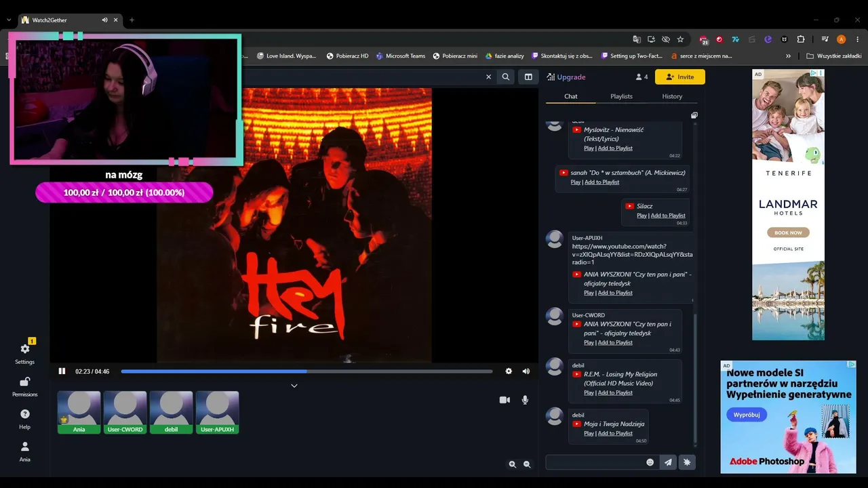Click the Wypróbuj button in Adobe ad

[747, 415]
